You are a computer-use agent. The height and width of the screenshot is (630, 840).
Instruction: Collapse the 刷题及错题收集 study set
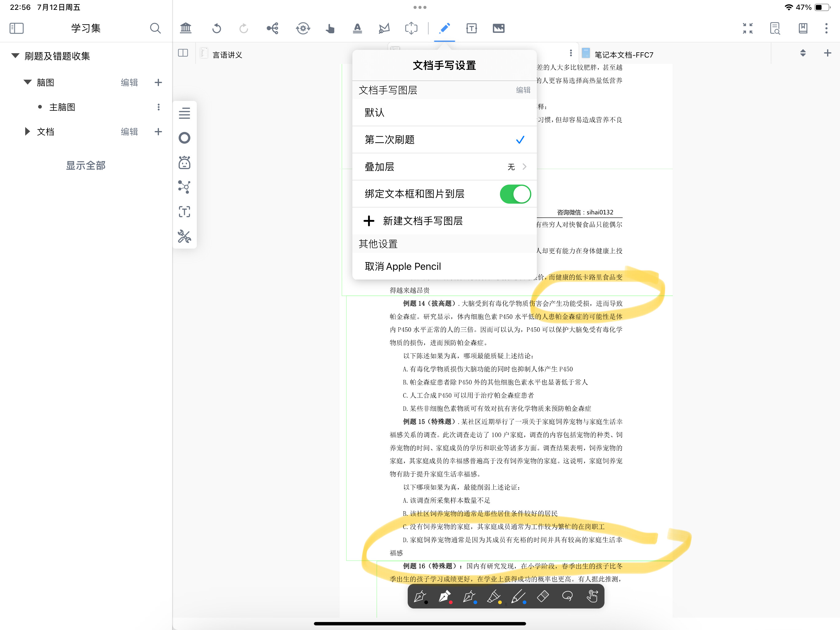[16, 56]
